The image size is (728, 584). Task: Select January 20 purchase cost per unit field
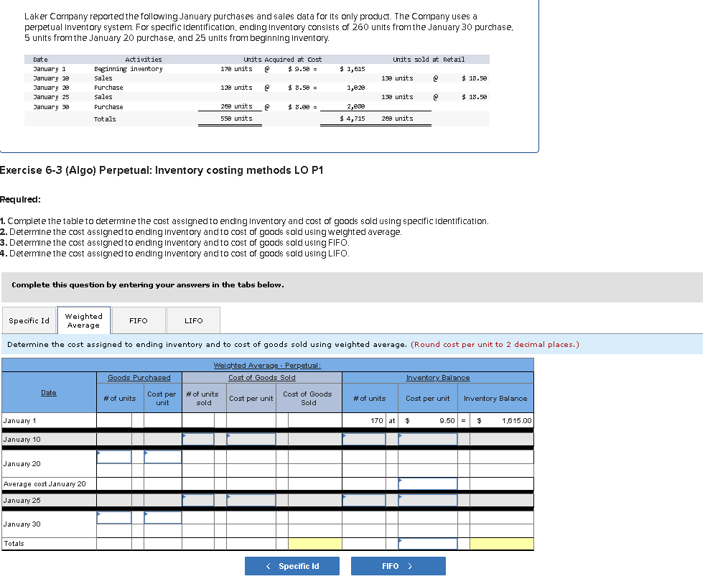tap(163, 457)
